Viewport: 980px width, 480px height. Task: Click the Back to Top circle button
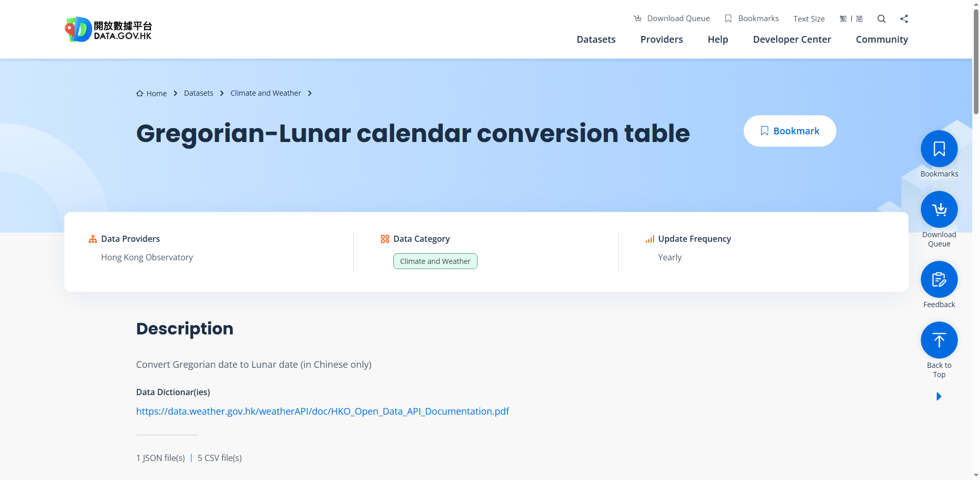tap(939, 340)
